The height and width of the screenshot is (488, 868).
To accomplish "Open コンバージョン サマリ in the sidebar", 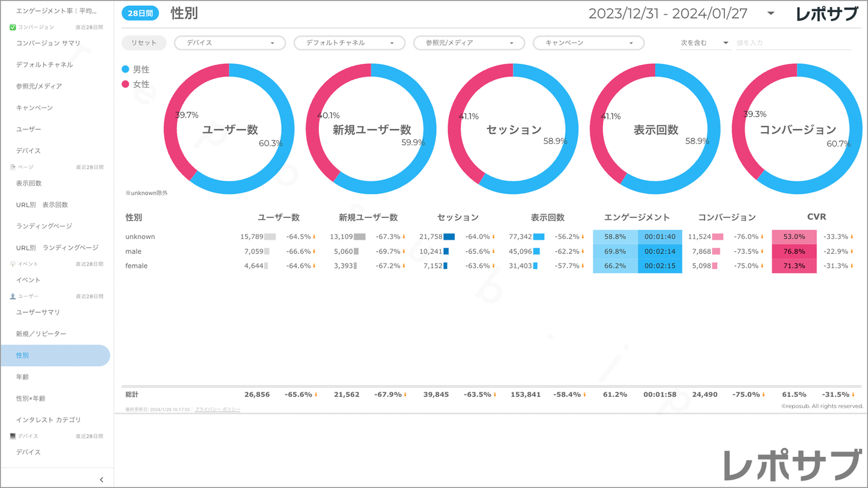I will 48,43.
